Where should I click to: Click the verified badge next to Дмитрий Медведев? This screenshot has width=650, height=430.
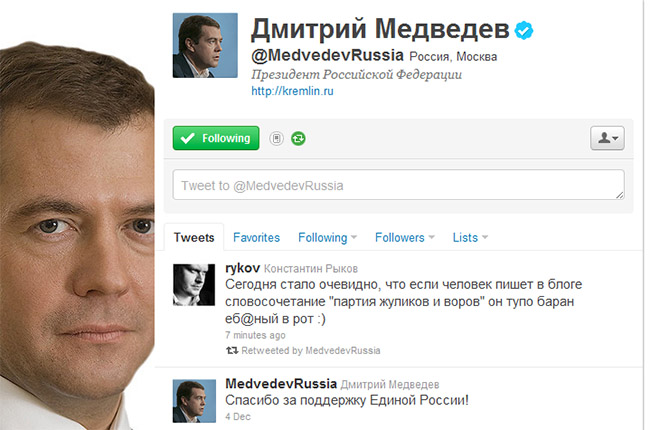(524, 30)
